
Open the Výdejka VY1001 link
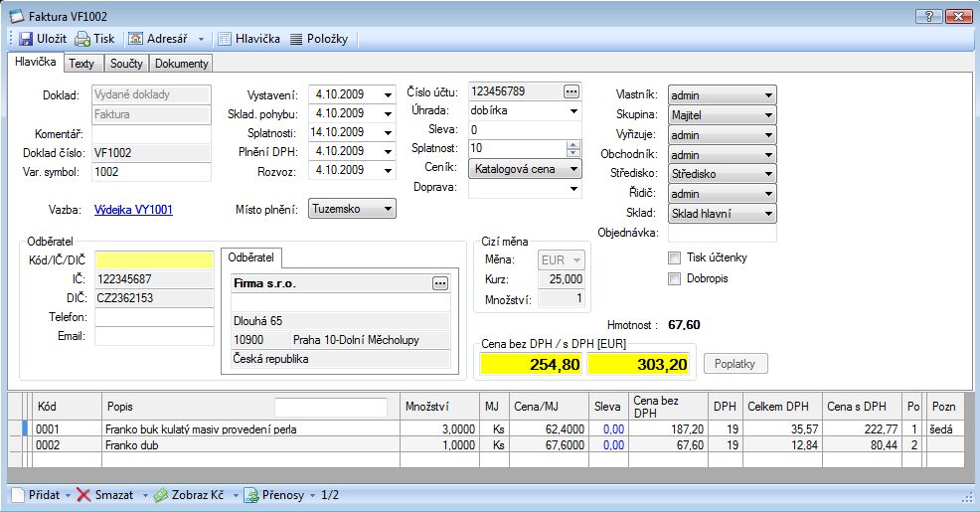click(133, 210)
